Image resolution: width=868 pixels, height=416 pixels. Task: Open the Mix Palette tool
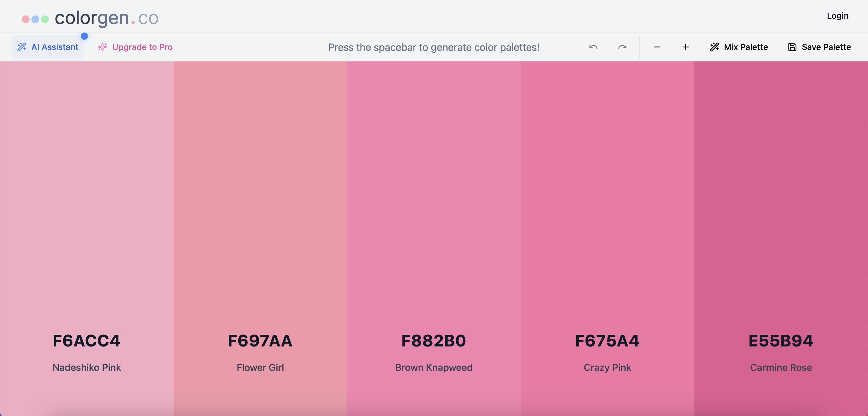(739, 47)
